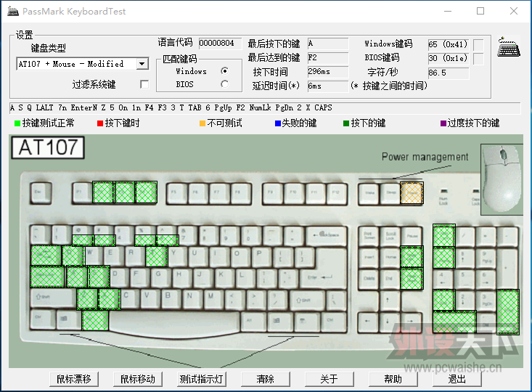
Task: Click the green-marked Caps Lock key
Action: [x=47, y=277]
